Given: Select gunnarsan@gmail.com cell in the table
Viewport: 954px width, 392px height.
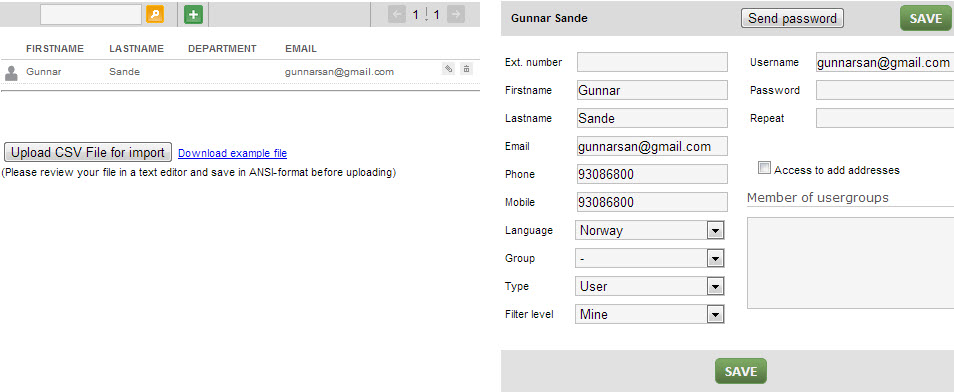Looking at the screenshot, I should (x=339, y=72).
